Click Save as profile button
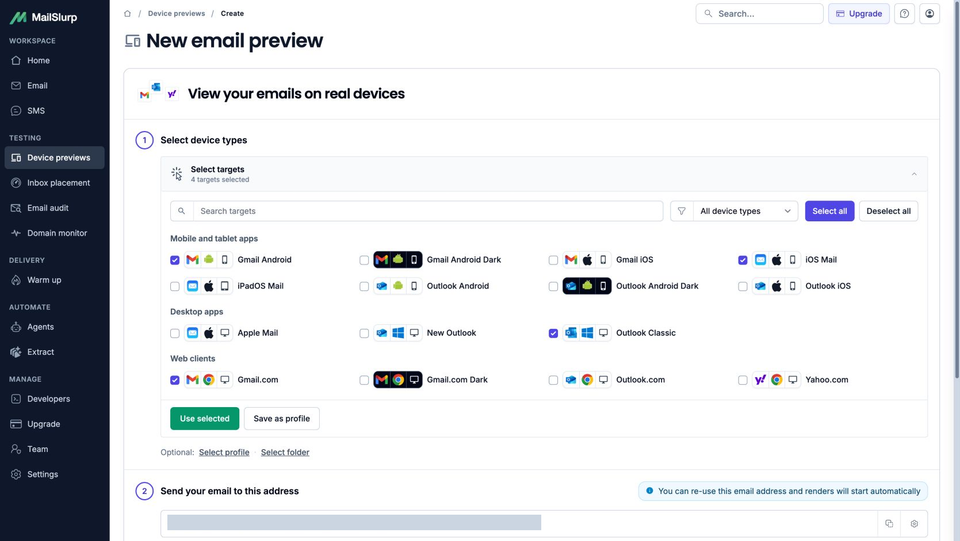This screenshot has height=541, width=960. pyautogui.click(x=282, y=419)
